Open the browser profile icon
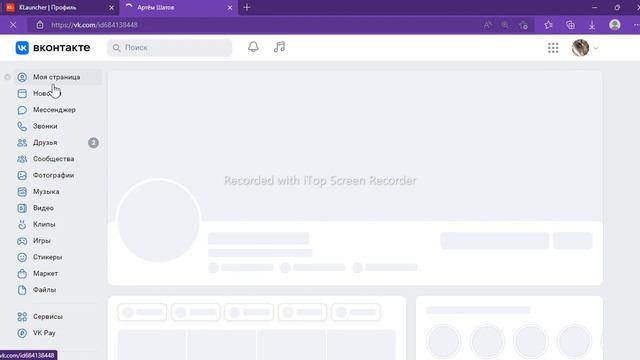This screenshot has height=360, width=640. click(x=615, y=25)
